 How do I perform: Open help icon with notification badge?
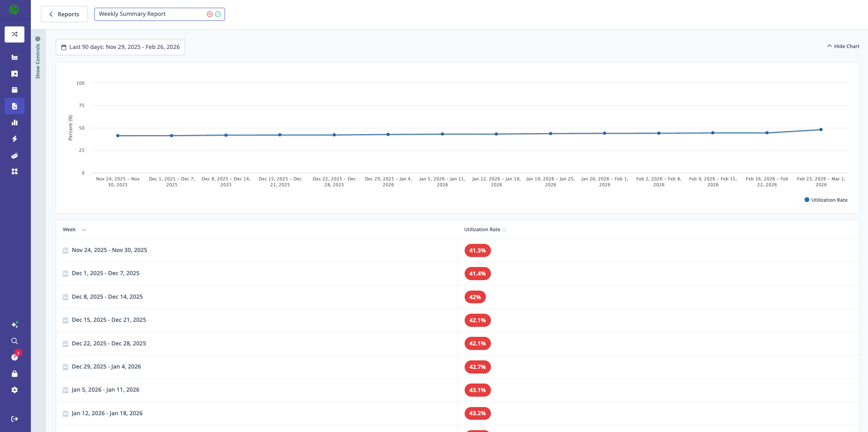pyautogui.click(x=15, y=357)
